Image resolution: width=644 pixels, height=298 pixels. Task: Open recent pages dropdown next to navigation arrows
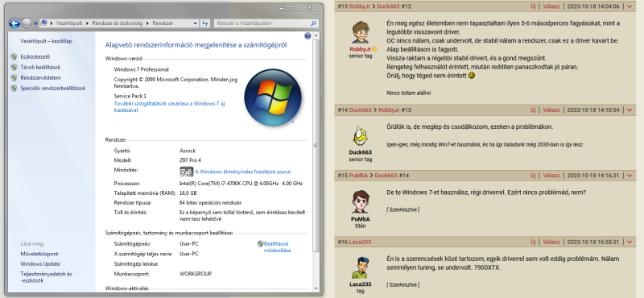point(35,24)
